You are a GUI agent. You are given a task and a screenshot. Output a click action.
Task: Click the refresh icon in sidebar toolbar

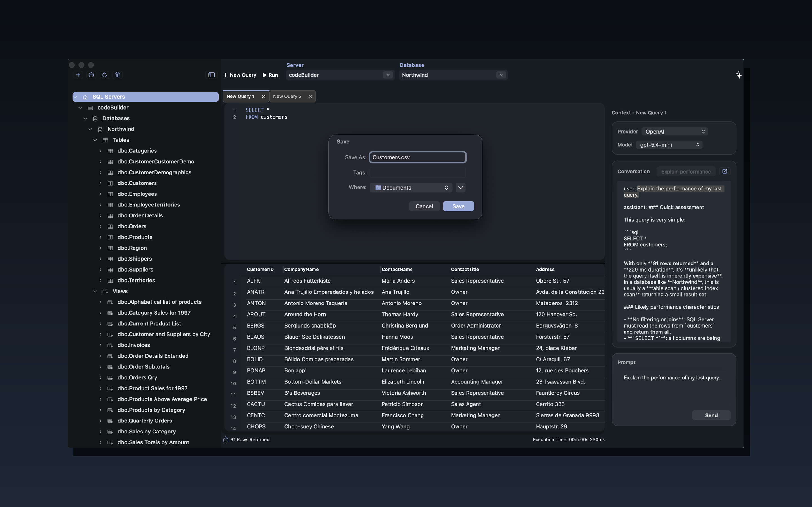pyautogui.click(x=104, y=75)
